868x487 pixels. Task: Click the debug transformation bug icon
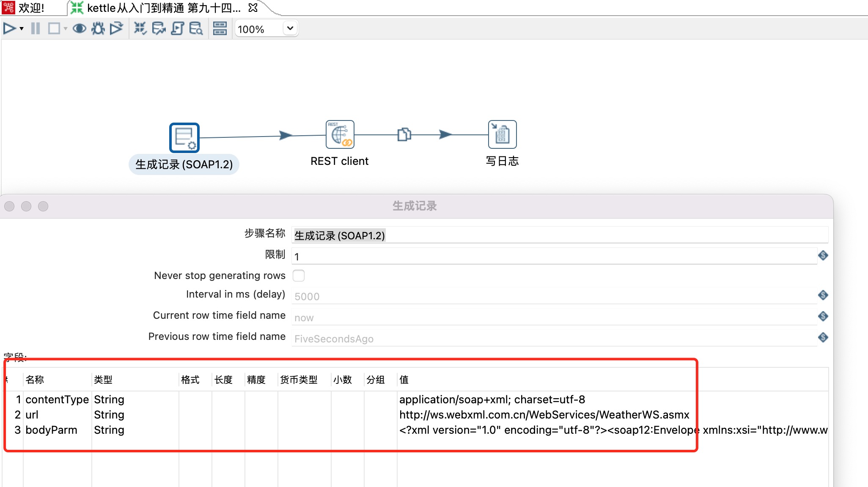click(98, 29)
